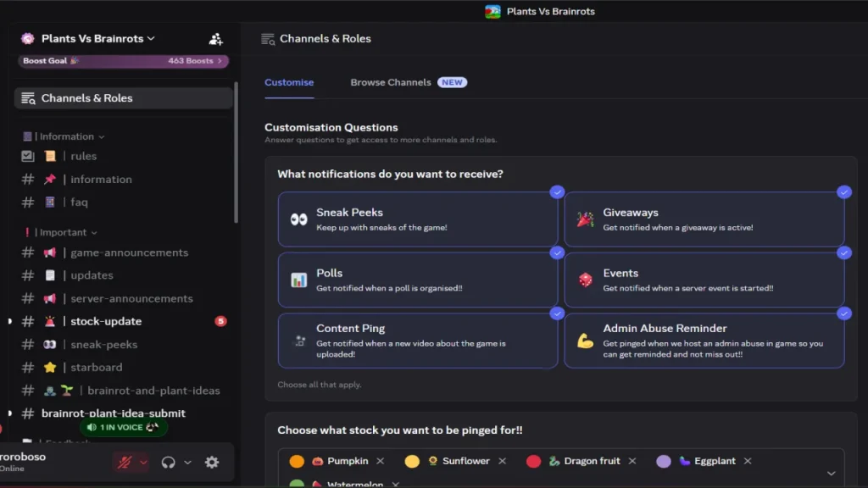The height and width of the screenshot is (488, 868).
Task: Click the eggplant emoji icon
Action: point(685,461)
